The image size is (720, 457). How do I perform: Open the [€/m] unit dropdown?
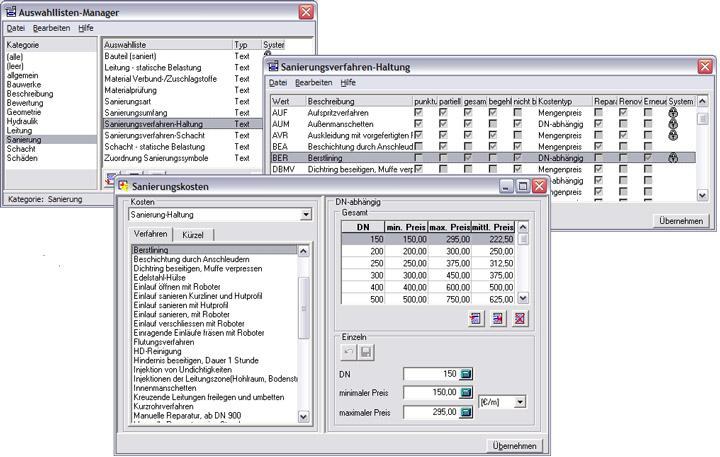(x=519, y=400)
